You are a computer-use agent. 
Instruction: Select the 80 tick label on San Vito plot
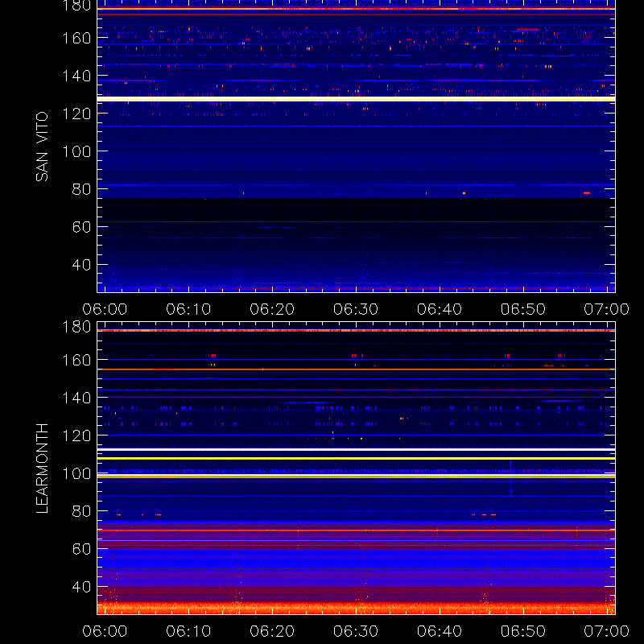click(x=81, y=189)
